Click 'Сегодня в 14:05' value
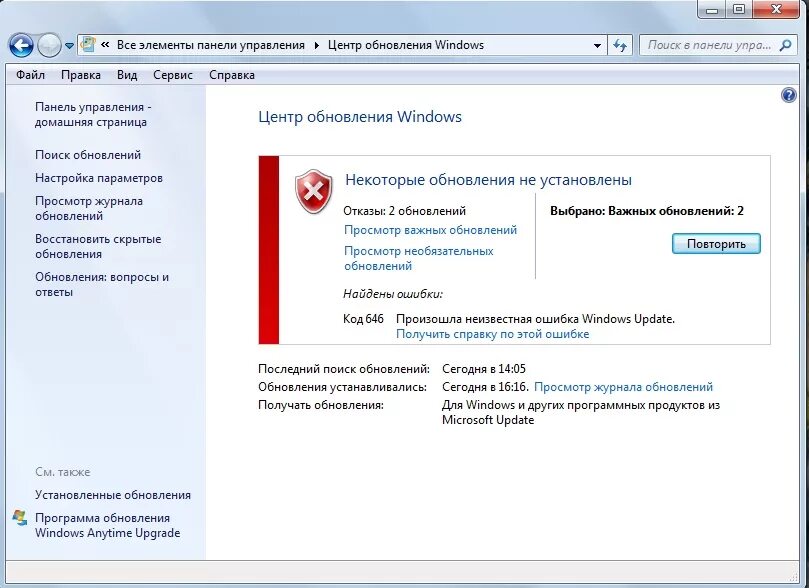This screenshot has height=588, width=809. click(483, 369)
